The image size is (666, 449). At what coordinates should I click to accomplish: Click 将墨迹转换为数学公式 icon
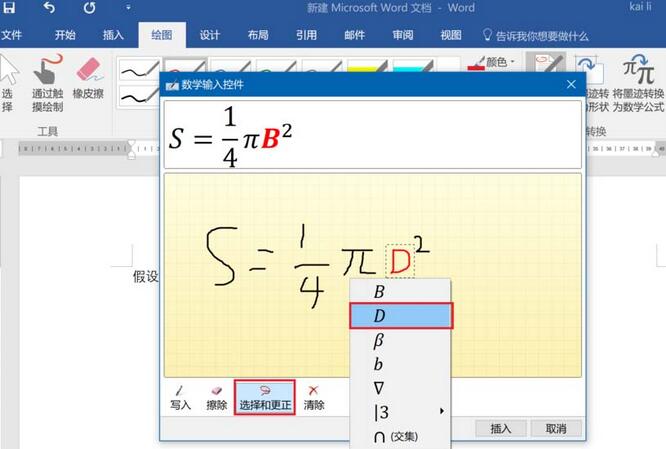[638, 84]
